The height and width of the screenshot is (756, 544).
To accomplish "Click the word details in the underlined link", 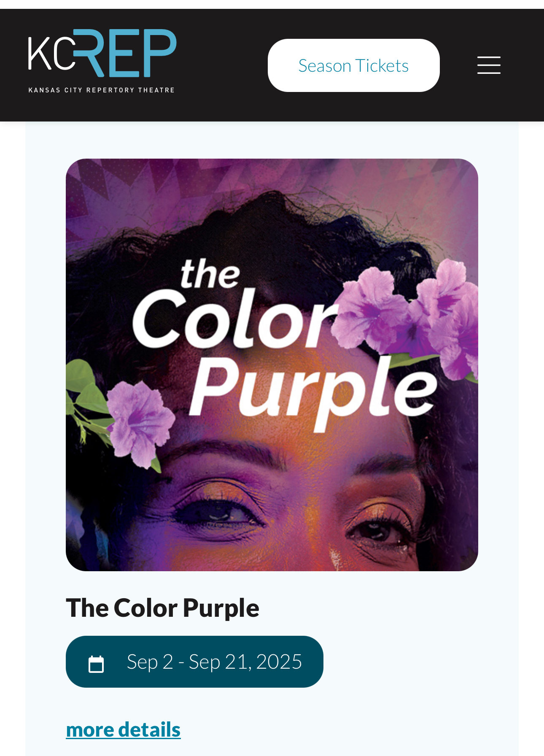I will (149, 729).
